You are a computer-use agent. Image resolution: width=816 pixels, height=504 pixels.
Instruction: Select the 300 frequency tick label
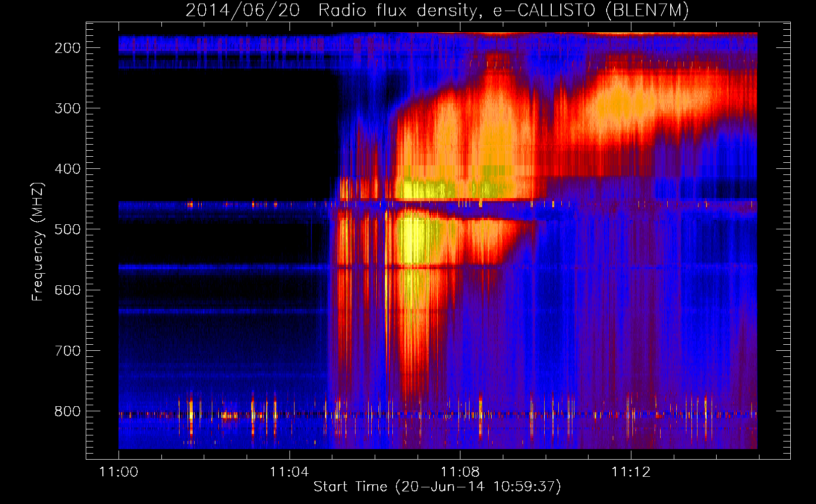click(68, 108)
